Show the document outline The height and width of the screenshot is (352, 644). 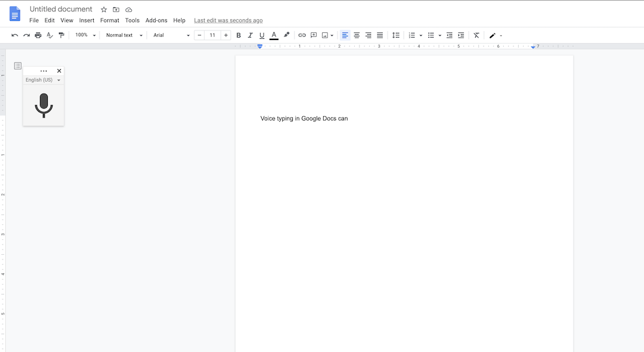point(18,66)
